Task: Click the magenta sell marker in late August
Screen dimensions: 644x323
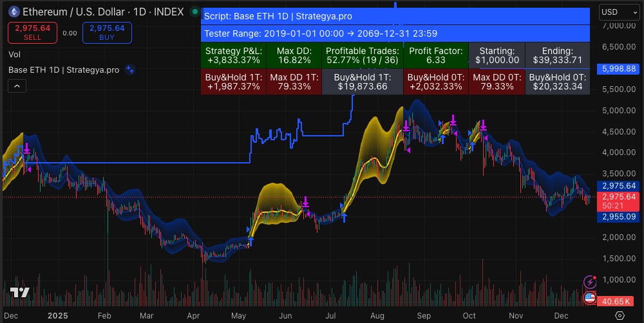Action: tap(406, 126)
